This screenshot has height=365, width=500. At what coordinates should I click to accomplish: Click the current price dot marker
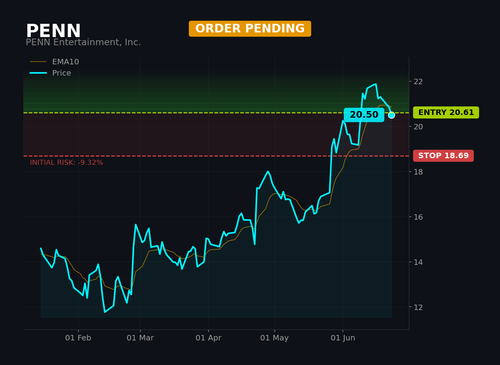[391, 115]
